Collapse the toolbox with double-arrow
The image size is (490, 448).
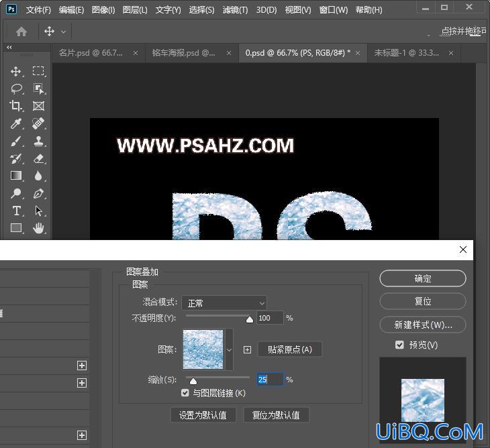[x=9, y=48]
